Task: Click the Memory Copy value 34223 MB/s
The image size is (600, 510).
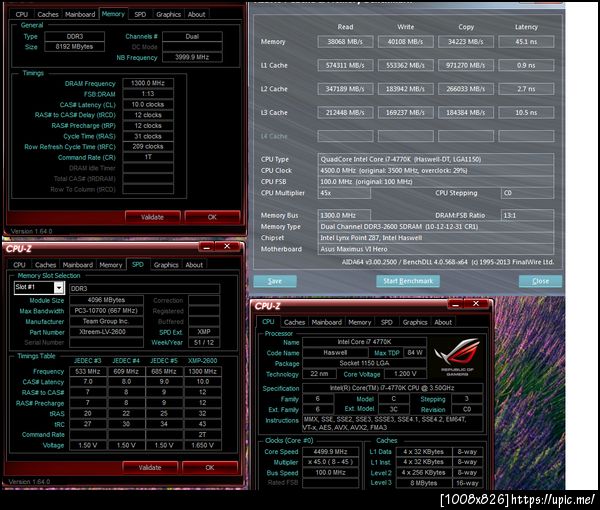Action: click(466, 42)
